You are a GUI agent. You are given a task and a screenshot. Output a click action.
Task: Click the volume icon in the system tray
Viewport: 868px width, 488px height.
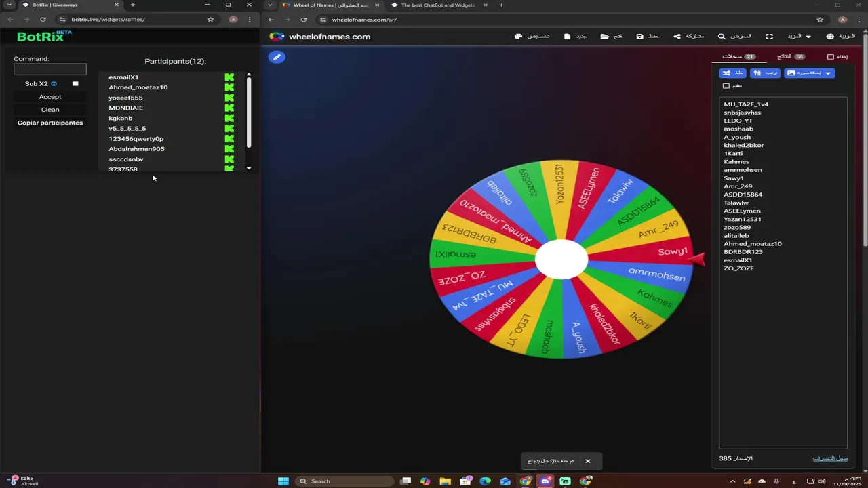pos(822,481)
